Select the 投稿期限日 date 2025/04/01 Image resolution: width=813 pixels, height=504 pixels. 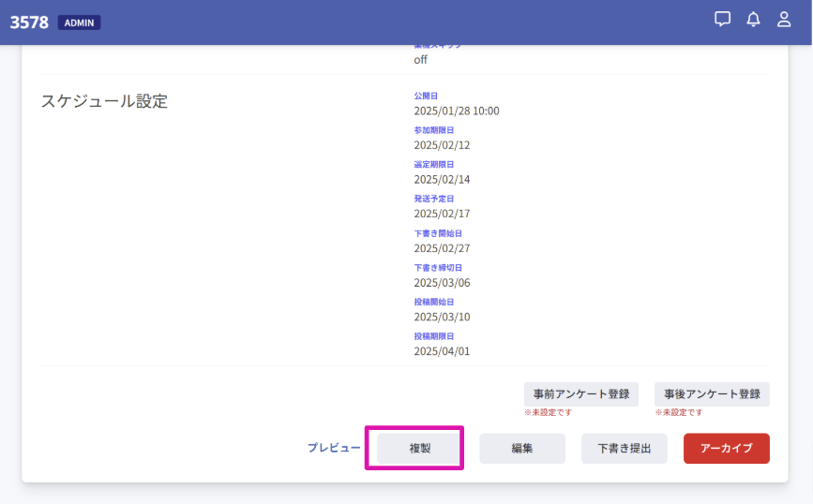[442, 351]
